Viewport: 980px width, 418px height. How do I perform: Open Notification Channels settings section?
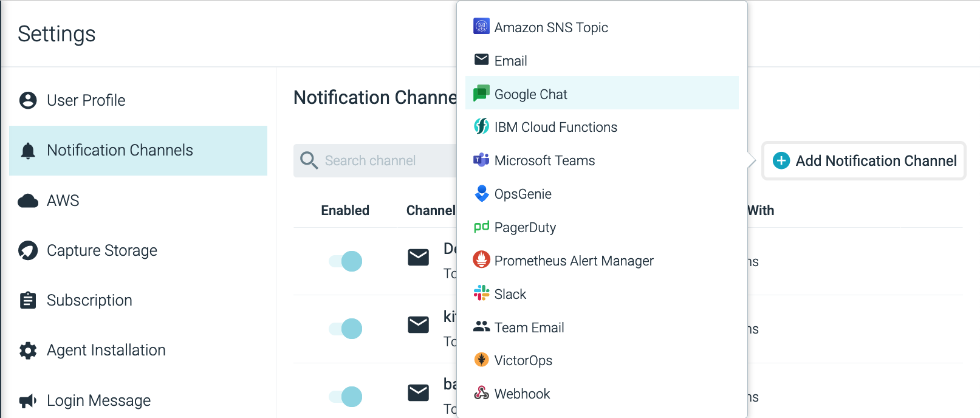(139, 151)
